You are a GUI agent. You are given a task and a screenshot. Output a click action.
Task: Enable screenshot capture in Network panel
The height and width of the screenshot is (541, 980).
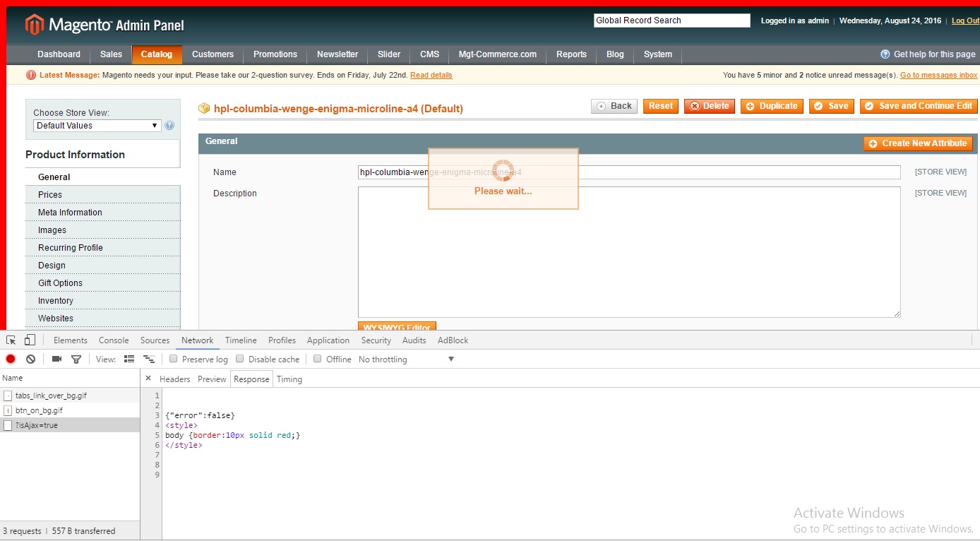pyautogui.click(x=56, y=359)
